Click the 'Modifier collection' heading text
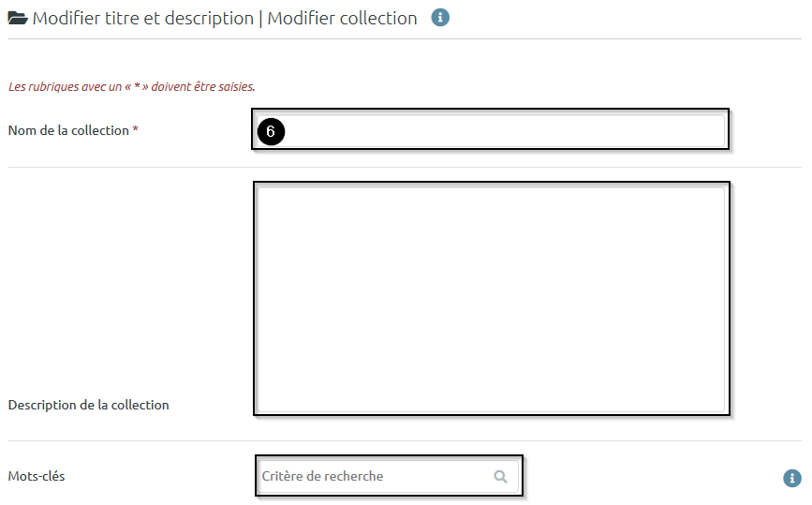The image size is (812, 505). point(342,19)
